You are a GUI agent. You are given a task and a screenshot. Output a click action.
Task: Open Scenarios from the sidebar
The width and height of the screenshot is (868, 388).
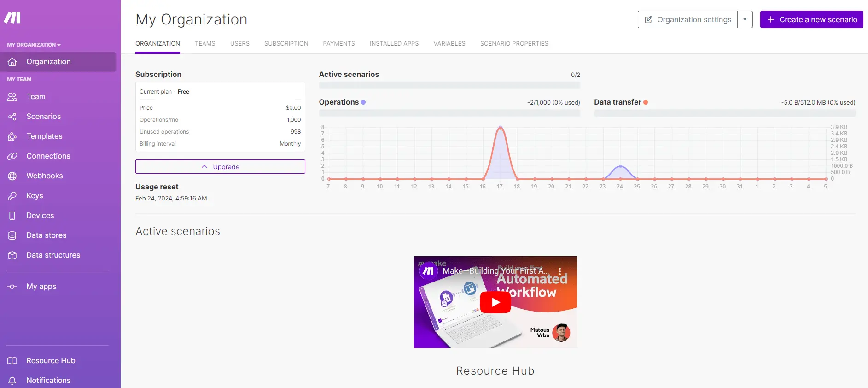(44, 117)
